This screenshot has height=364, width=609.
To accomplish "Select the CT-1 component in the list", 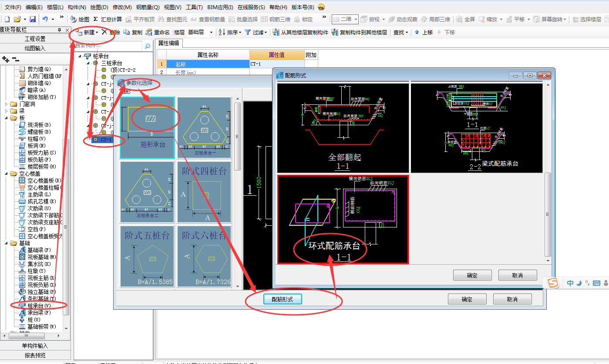I will 107,140.
